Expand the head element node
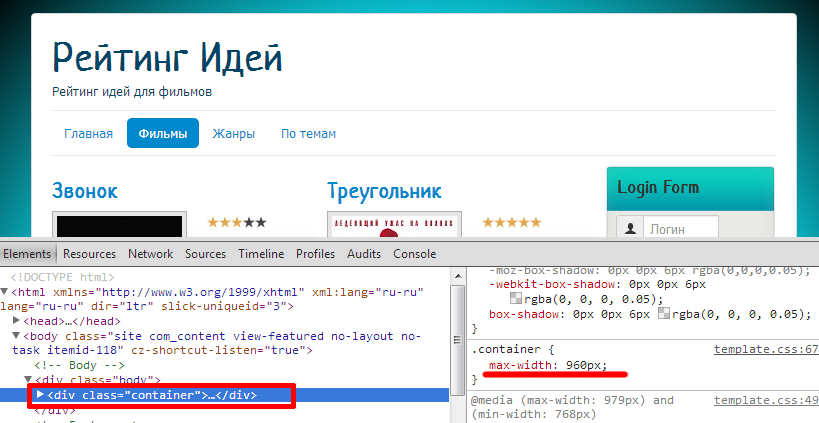The height and width of the screenshot is (423, 819). point(17,321)
